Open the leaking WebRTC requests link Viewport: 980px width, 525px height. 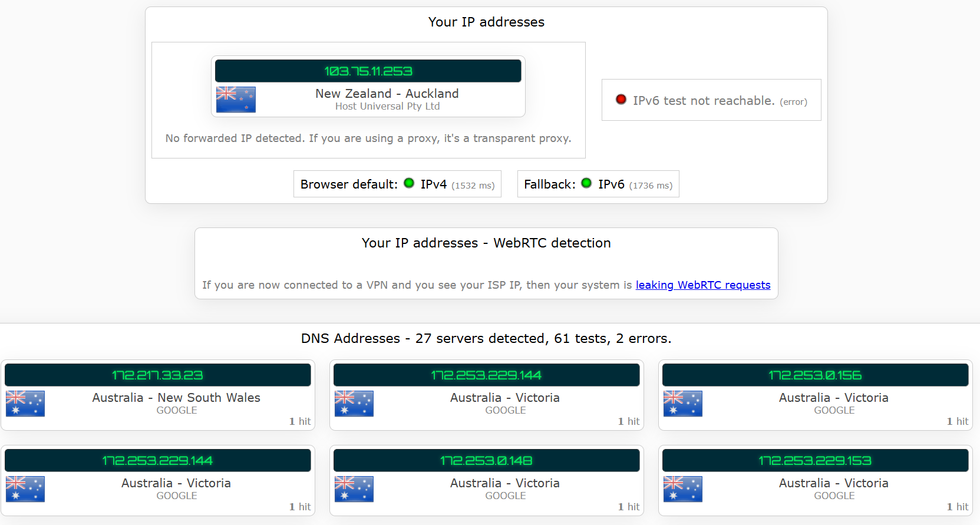pyautogui.click(x=703, y=285)
